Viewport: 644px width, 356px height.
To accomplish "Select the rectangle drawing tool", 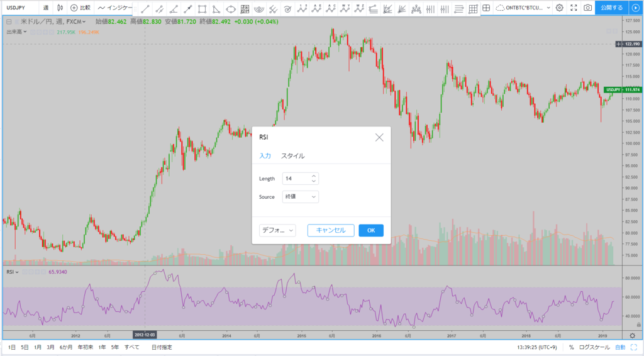I will (202, 9).
